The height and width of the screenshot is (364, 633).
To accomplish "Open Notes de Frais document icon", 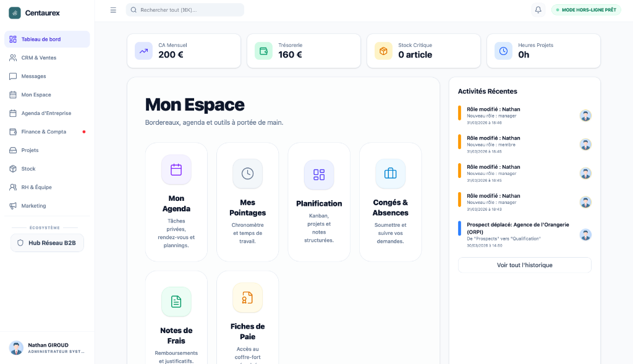I will coord(176,302).
